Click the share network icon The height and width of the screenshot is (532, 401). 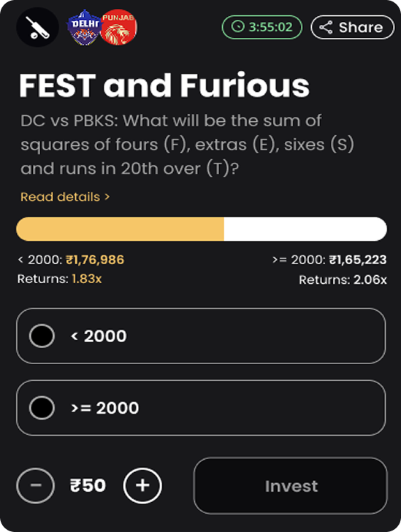tap(326, 27)
